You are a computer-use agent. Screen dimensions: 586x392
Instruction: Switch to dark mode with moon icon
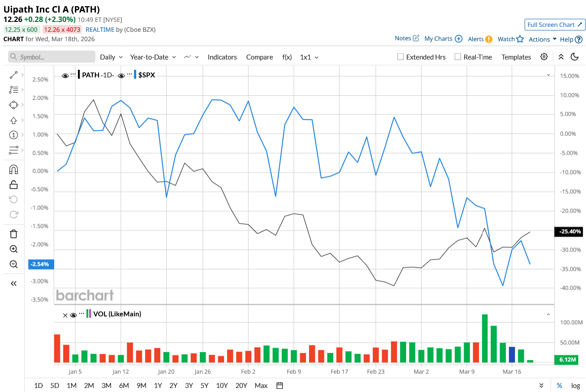(574, 57)
